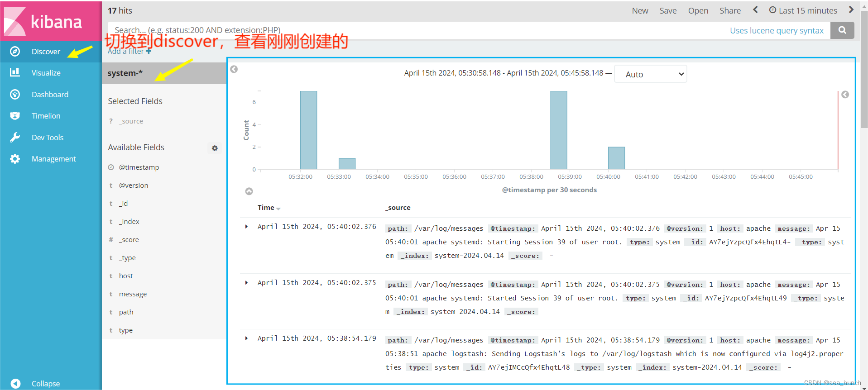Expand the 05:40:02.376 log row
The height and width of the screenshot is (390, 868).
pos(246,227)
